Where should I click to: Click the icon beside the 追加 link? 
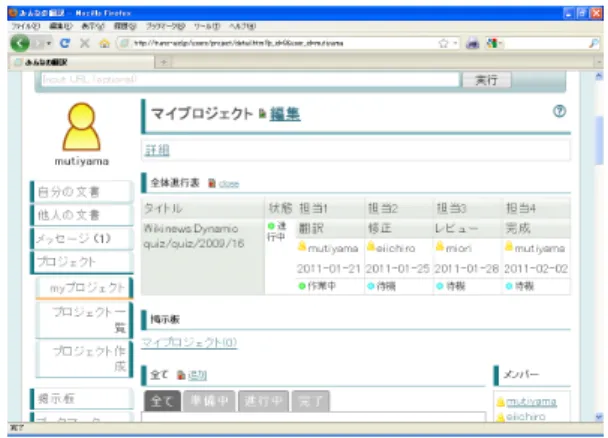coord(181,375)
